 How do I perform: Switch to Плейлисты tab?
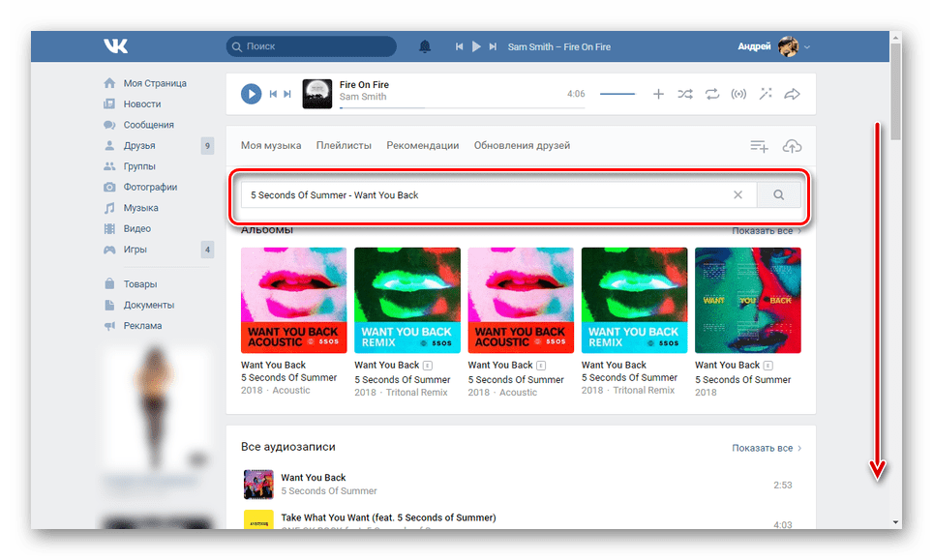click(x=344, y=146)
